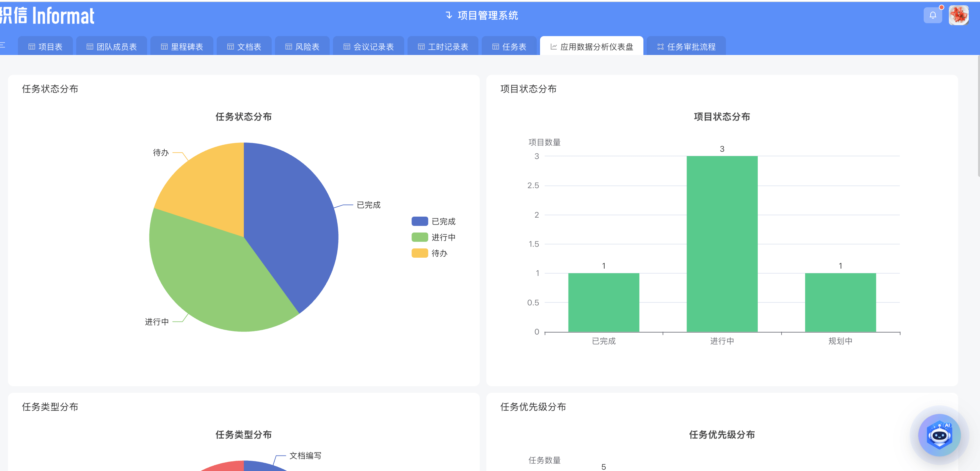
Task: Open the 项目管理系统 app switcher
Action: (x=482, y=15)
